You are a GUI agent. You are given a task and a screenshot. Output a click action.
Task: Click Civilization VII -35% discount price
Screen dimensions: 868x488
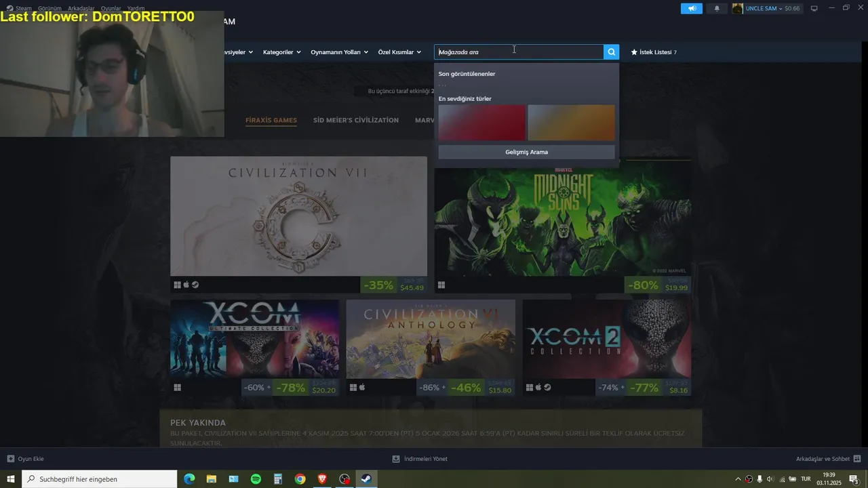point(394,285)
